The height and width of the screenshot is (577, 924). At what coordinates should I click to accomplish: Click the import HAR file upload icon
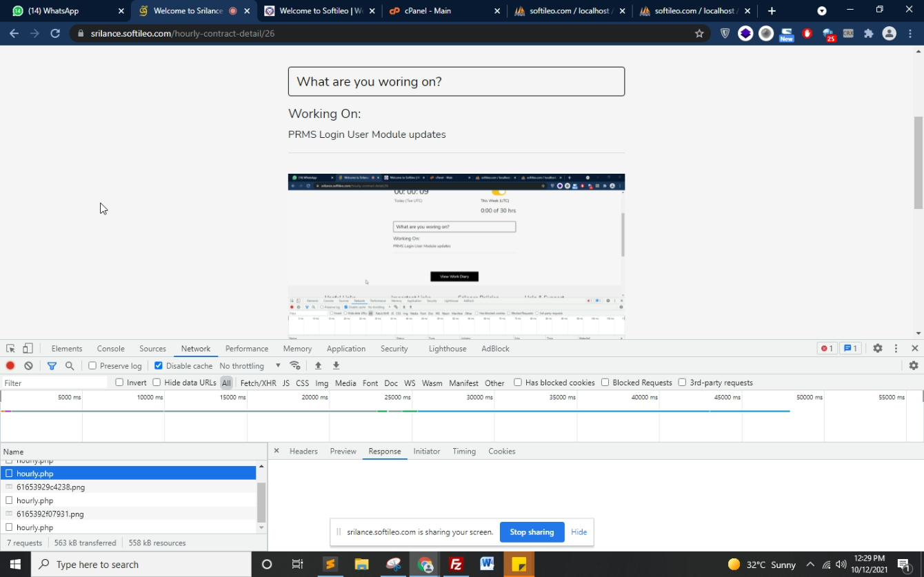[x=318, y=366]
